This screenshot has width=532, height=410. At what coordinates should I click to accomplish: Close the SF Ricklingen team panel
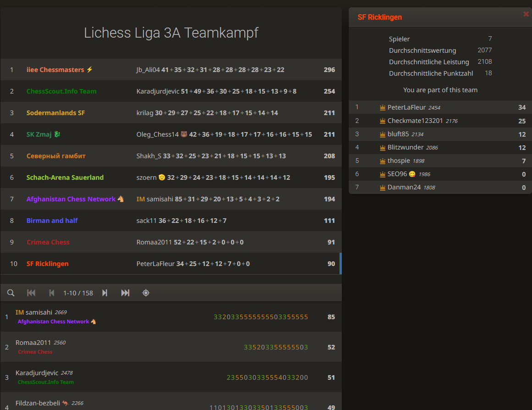point(526,14)
